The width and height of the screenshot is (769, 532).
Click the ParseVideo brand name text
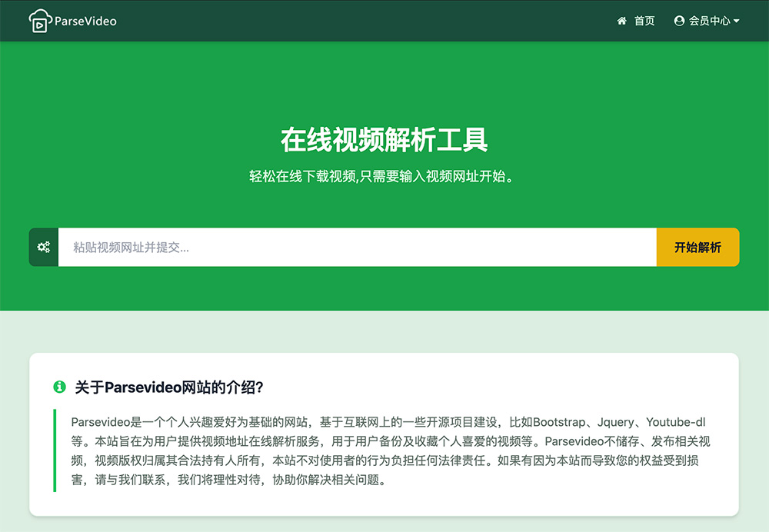coord(86,21)
